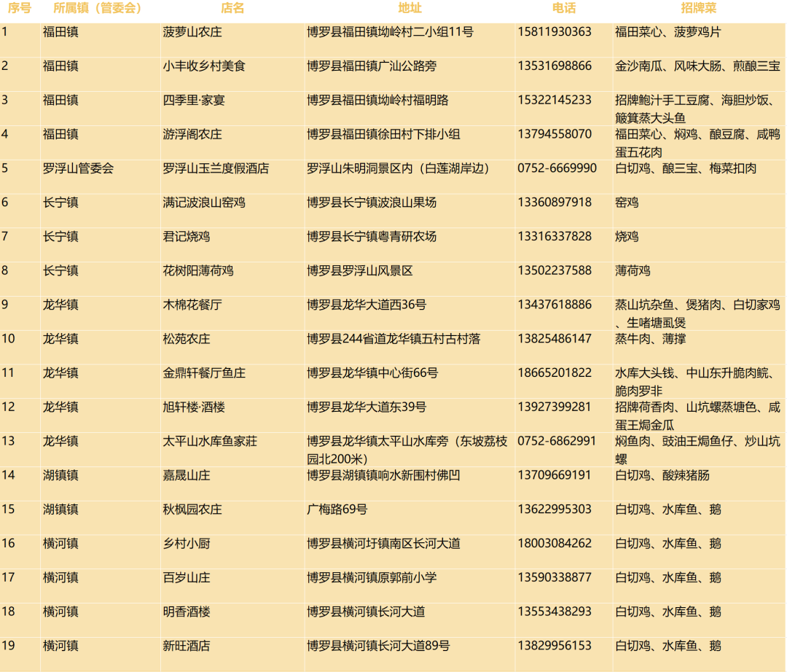The image size is (787, 672).
Task: Click phone number 0752-6669990
Action: click(557, 168)
